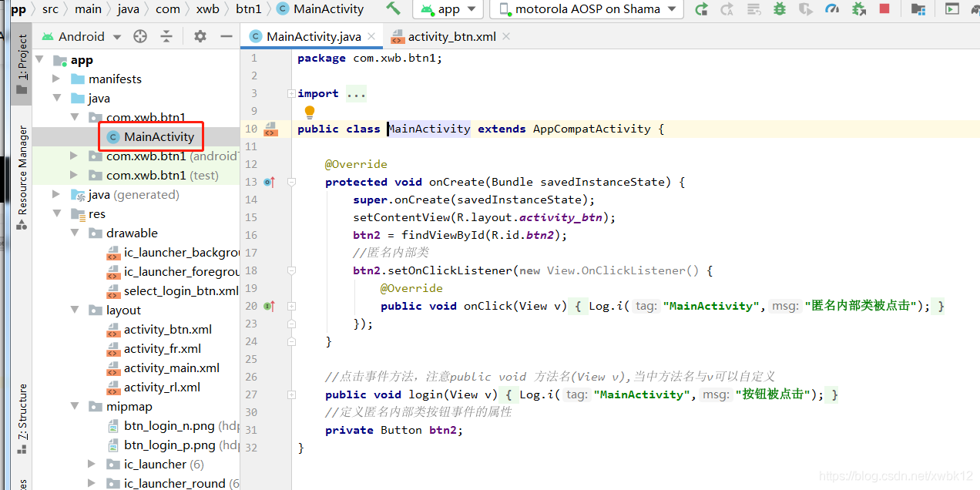Click the MainActivity breadcrumb in navigation bar
Screen dimensions: 980x490
pos(320,9)
